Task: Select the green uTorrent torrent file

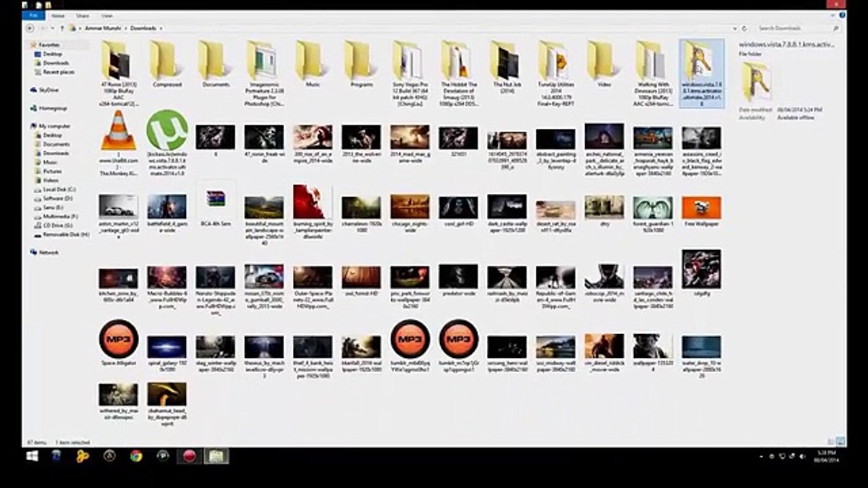Action: [167, 143]
